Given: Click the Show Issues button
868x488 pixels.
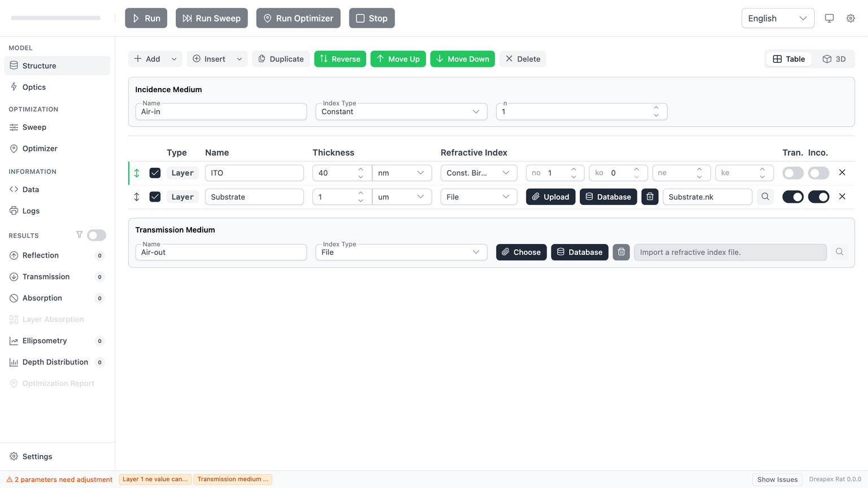Looking at the screenshot, I should point(777,480).
